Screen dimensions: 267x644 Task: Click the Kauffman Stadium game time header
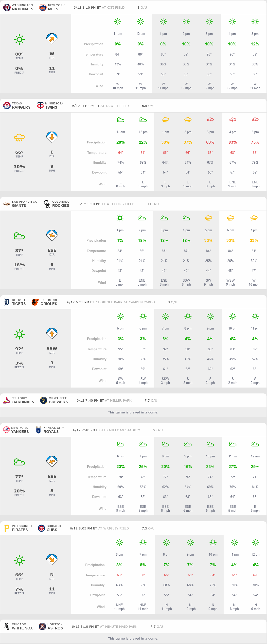107,430
